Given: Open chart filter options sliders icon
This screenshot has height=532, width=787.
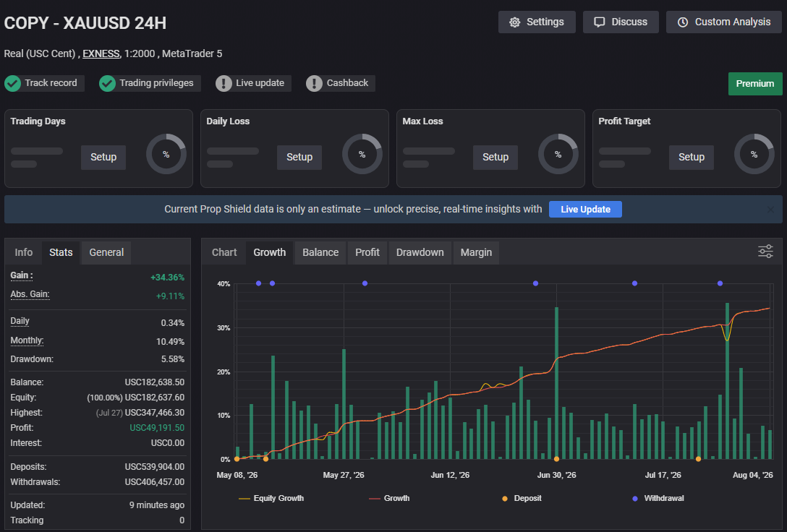Looking at the screenshot, I should (765, 252).
